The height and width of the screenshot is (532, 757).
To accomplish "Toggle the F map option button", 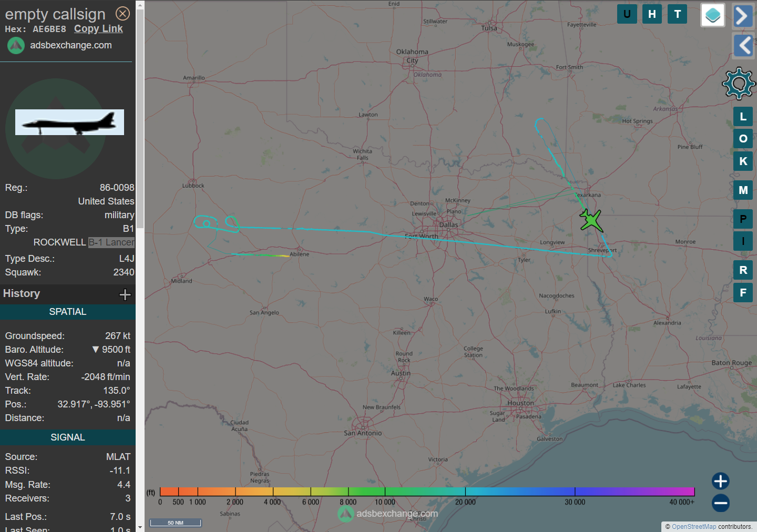I will [x=743, y=293].
